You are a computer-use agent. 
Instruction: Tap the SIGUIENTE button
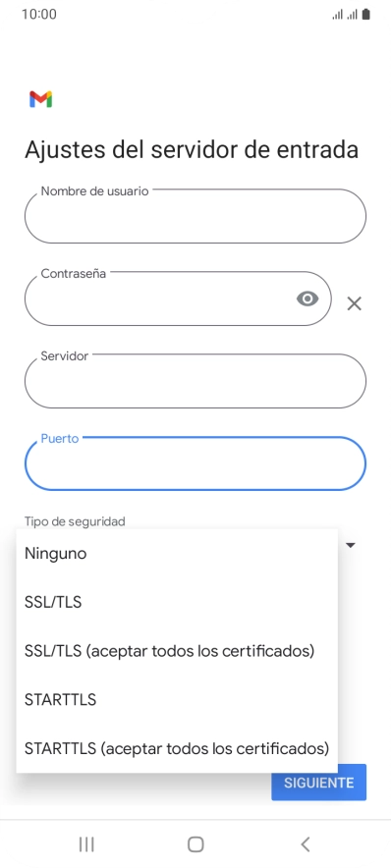[x=319, y=783]
